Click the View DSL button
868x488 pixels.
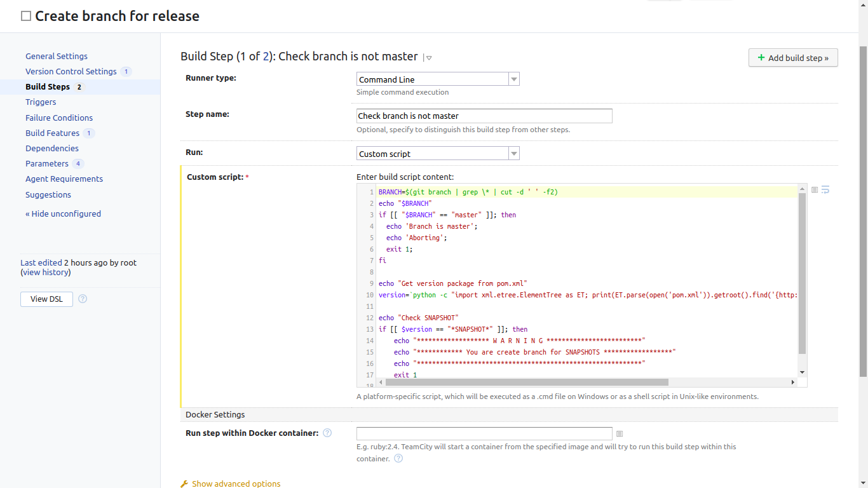[46, 299]
